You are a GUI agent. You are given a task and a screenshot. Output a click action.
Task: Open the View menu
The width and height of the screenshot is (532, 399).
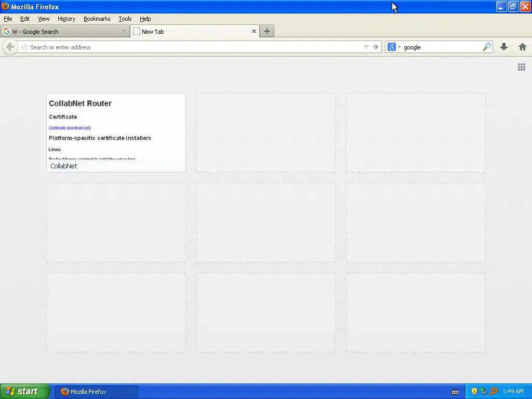[44, 19]
